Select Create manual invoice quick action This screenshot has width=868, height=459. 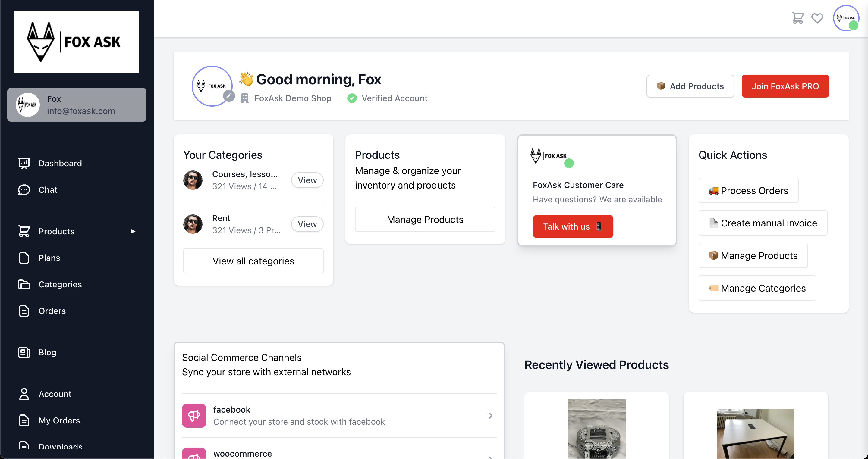[763, 223]
